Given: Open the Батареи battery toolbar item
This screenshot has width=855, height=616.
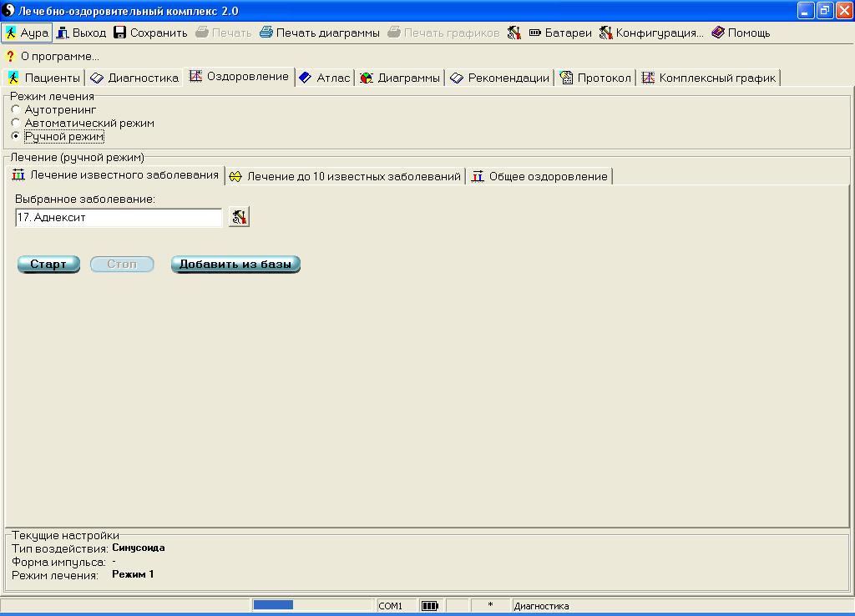Looking at the screenshot, I should pos(560,33).
